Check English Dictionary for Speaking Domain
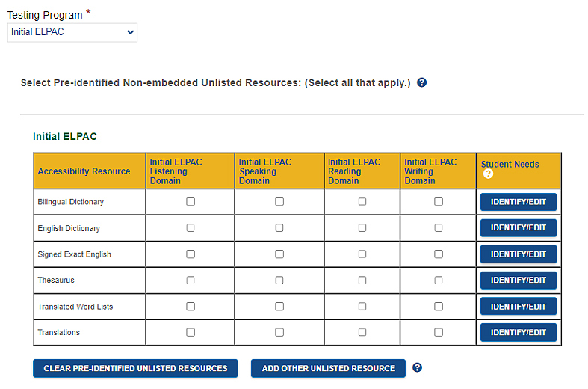The image size is (588, 389). pyautogui.click(x=279, y=228)
